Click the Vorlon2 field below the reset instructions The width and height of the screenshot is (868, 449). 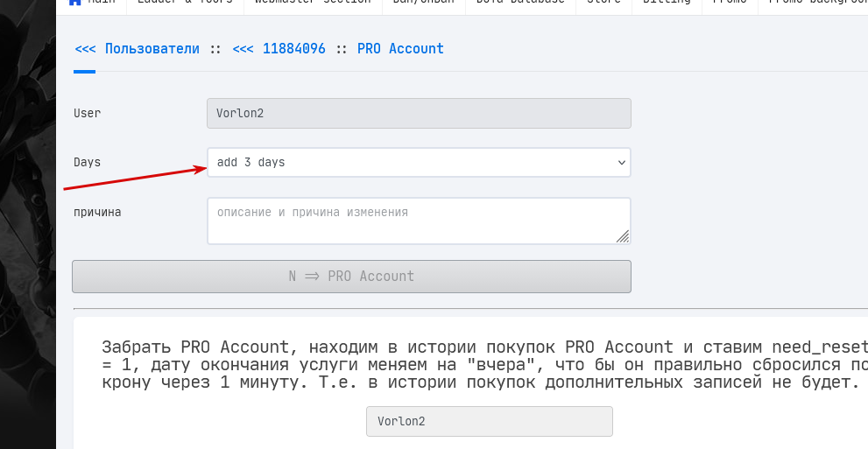[x=489, y=421]
